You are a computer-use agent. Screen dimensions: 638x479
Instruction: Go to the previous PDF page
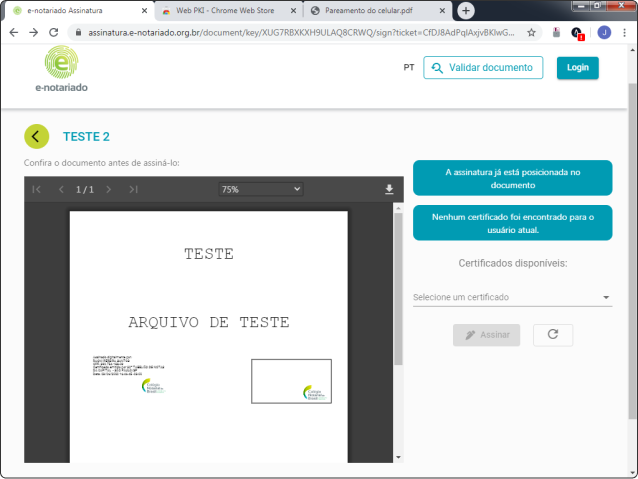(x=60, y=189)
